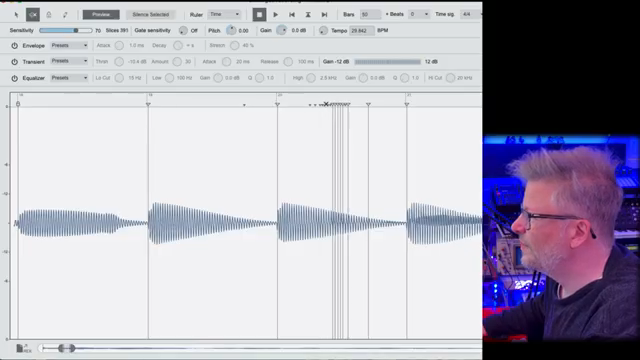
Task: Click the slice marker at bar 20
Action: click(278, 104)
